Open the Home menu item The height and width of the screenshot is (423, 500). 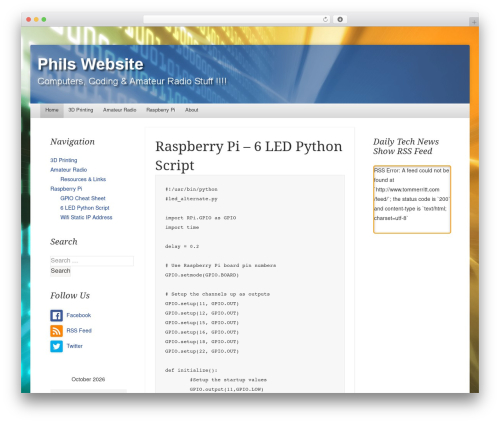point(52,110)
